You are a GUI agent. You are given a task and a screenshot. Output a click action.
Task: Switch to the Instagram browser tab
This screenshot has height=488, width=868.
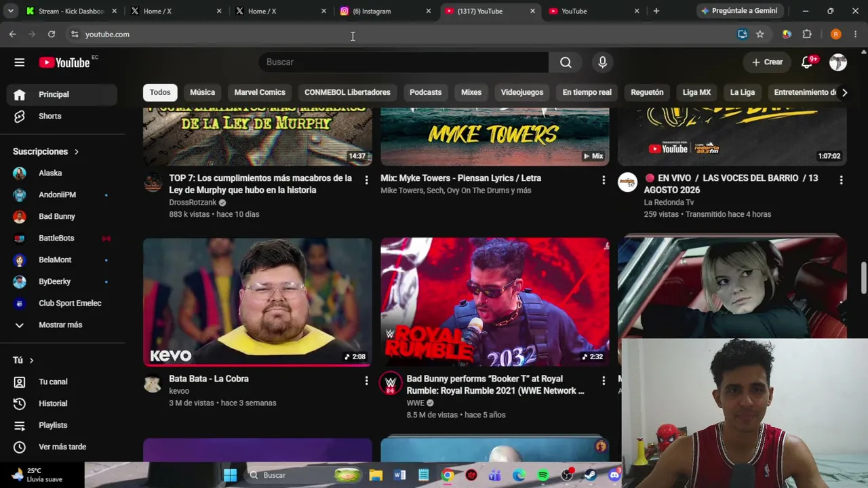pos(385,11)
